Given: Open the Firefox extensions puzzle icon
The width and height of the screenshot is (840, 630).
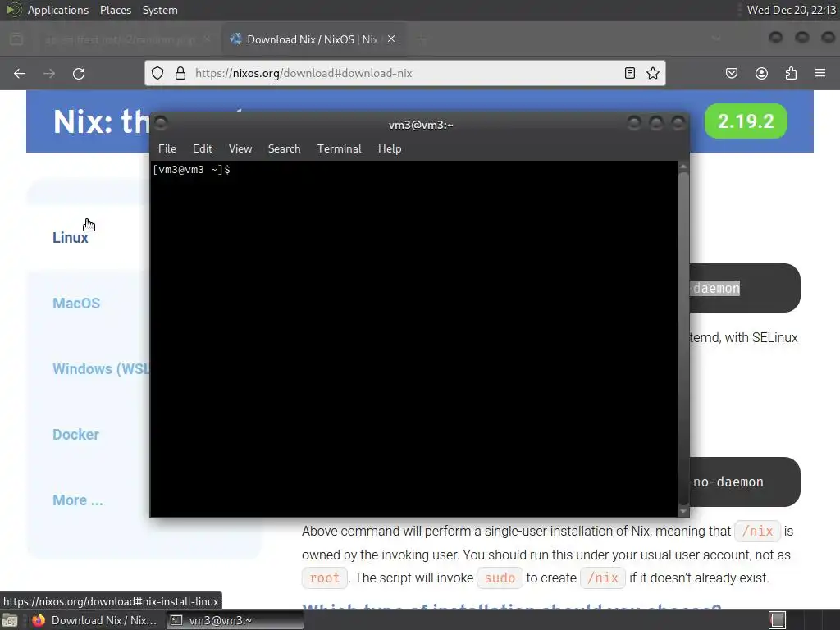Looking at the screenshot, I should click(x=791, y=73).
